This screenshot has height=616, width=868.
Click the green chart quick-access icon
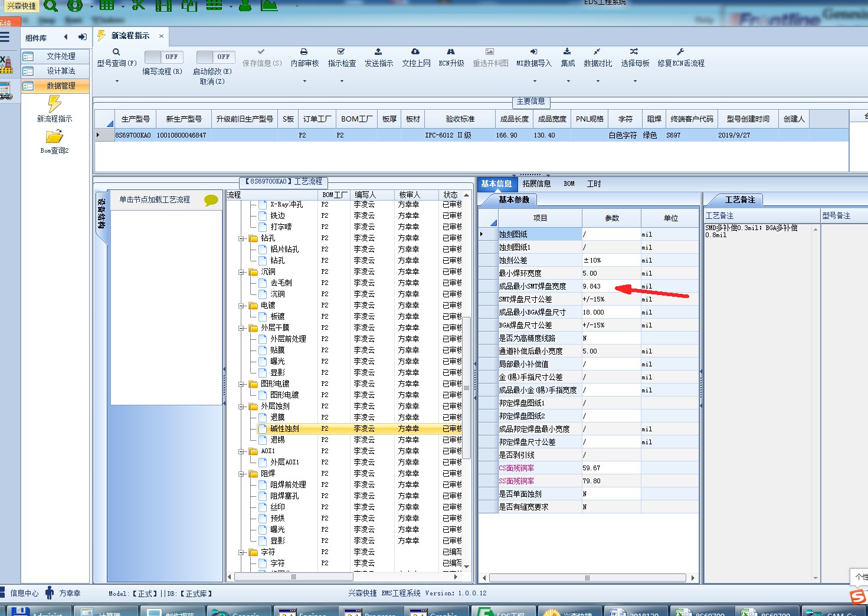pos(269,6)
